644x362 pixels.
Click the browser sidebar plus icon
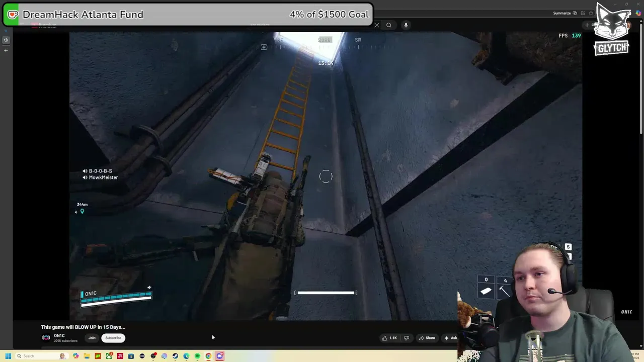[x=6, y=50]
